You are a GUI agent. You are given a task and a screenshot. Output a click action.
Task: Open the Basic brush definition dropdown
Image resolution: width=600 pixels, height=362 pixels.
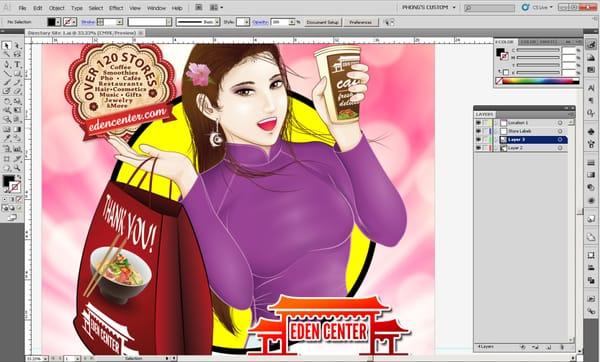217,22
